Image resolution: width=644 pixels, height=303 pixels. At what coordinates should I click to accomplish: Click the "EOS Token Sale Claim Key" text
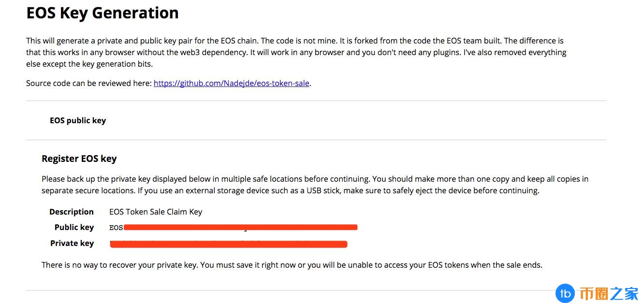coord(156,212)
